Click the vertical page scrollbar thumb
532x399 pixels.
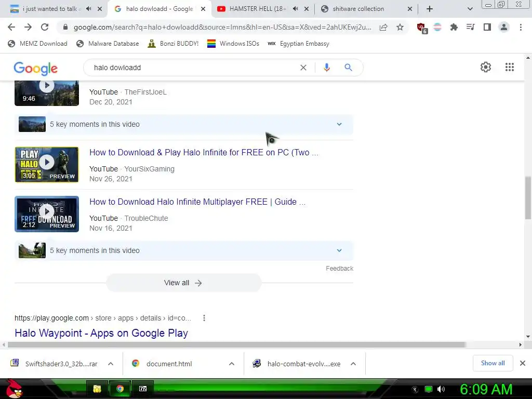click(528, 197)
